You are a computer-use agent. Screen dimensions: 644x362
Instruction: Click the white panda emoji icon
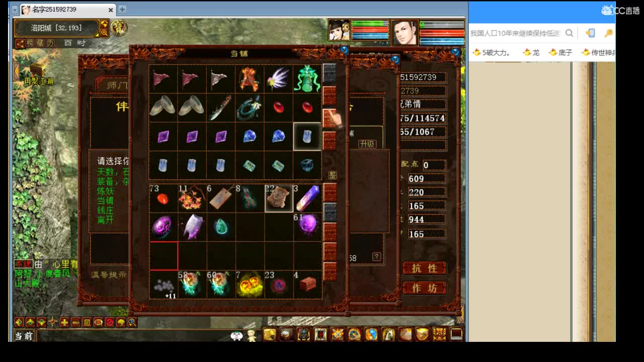[236, 336]
